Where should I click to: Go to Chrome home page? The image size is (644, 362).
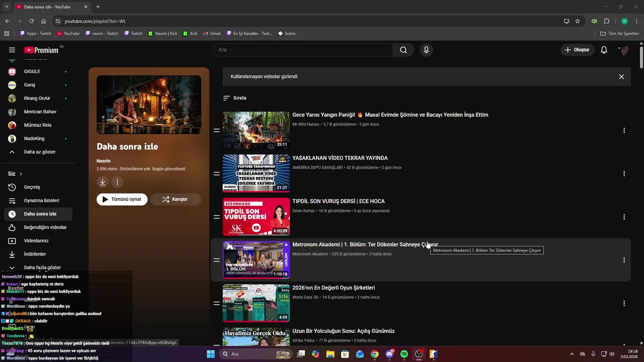[x=44, y=21]
